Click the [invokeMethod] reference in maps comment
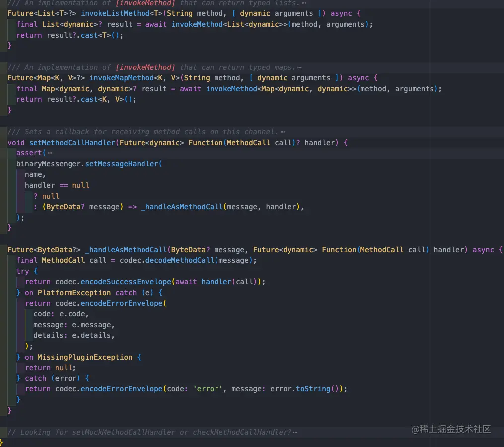The height and width of the screenshot is (447, 504). click(x=145, y=67)
